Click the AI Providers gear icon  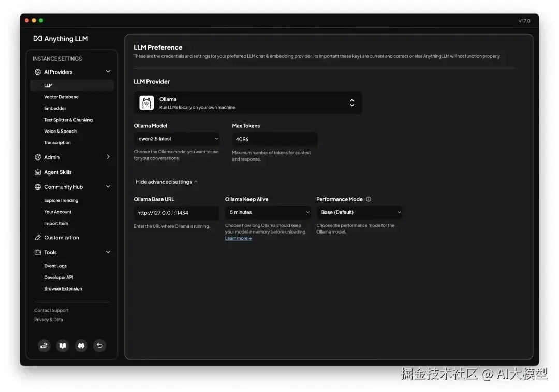click(x=38, y=72)
